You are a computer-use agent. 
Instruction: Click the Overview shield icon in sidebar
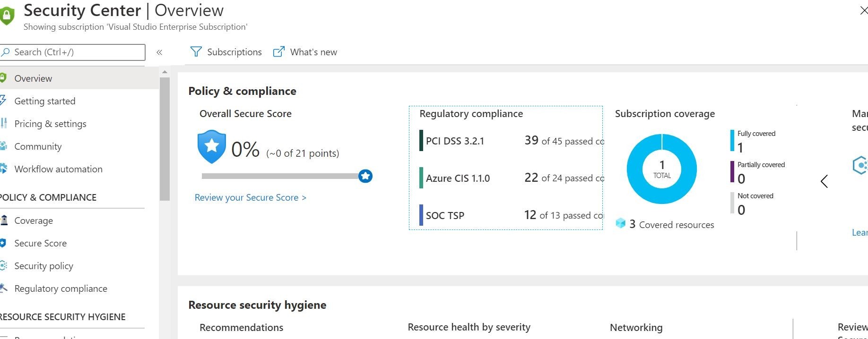coord(3,78)
